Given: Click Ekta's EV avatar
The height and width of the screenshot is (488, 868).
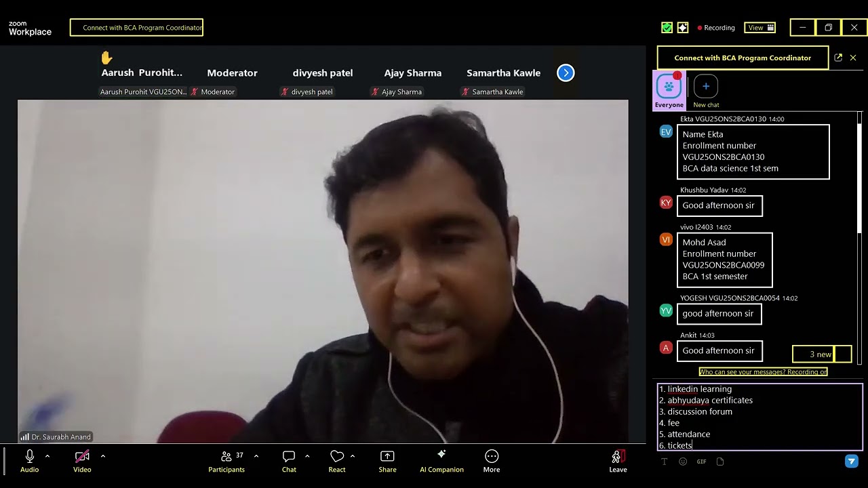Looking at the screenshot, I should pos(666,131).
